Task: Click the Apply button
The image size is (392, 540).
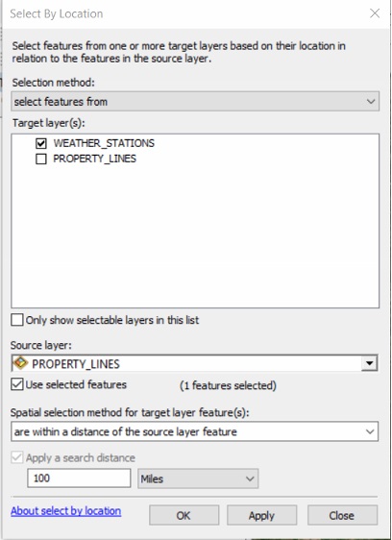Action: [x=261, y=515]
